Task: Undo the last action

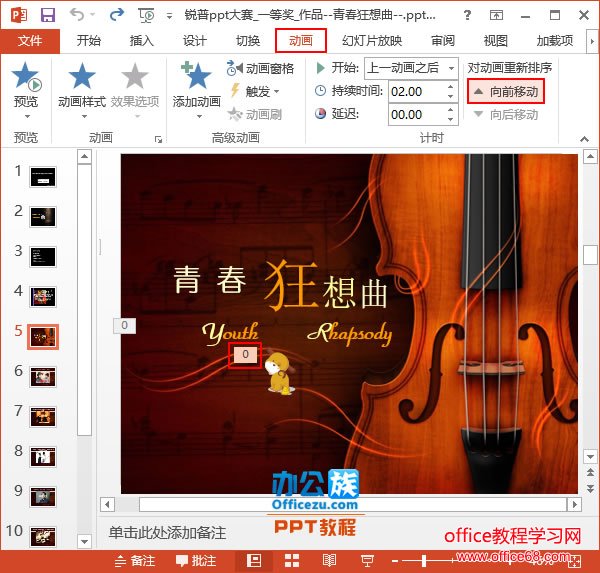Action: pyautogui.click(x=77, y=15)
